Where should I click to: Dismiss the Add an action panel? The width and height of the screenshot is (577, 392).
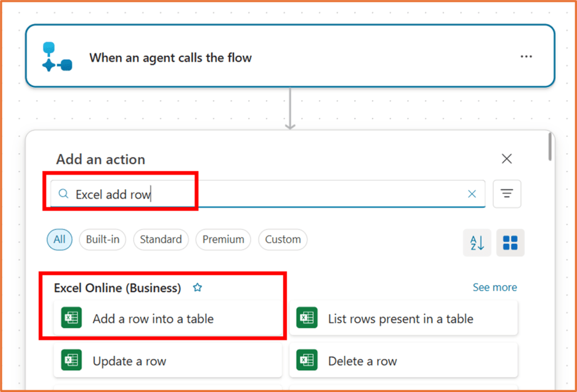(506, 159)
